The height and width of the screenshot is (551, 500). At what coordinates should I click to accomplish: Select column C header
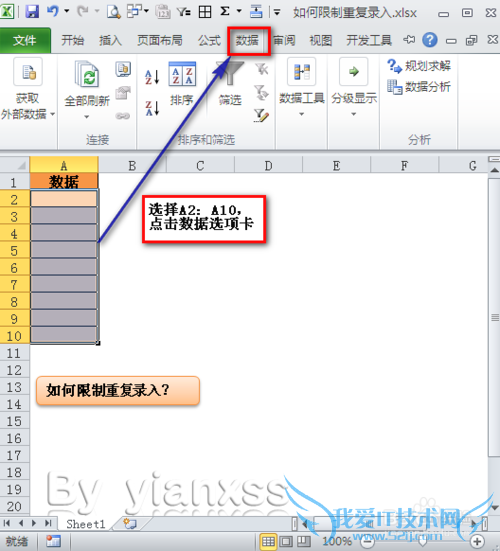[200, 164]
